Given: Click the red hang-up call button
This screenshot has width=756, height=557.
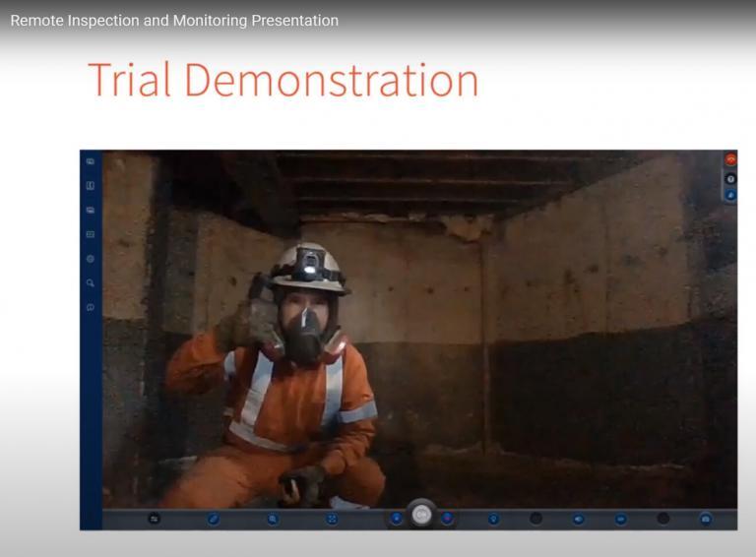Looking at the screenshot, I should (x=730, y=159).
